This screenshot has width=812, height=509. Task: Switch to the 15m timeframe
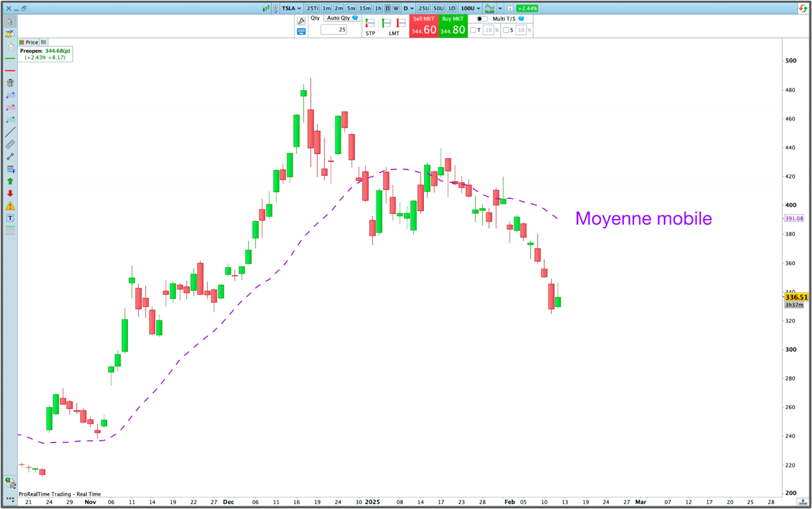(x=365, y=8)
